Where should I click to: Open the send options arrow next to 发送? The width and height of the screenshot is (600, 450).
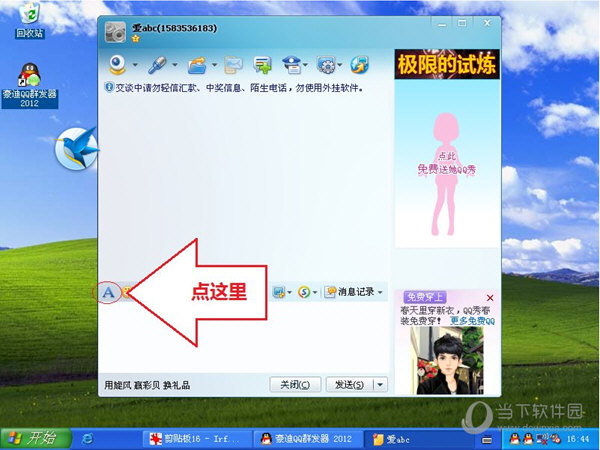point(380,385)
